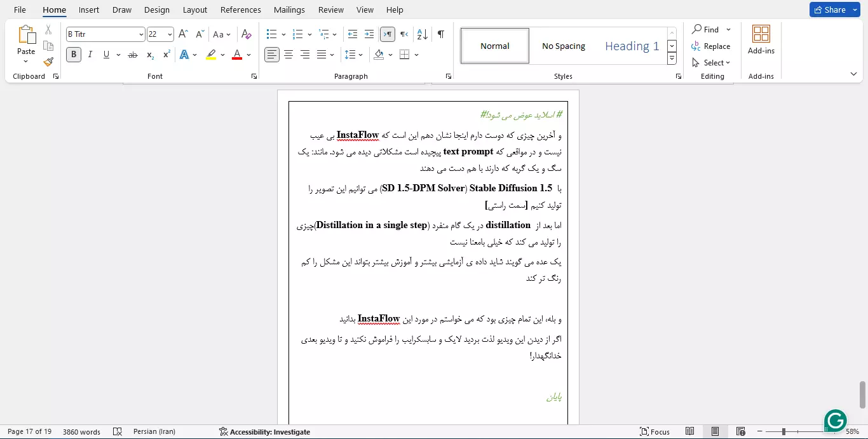Expand the Styles gallery
The width and height of the screenshot is (868, 439).
[672, 59]
